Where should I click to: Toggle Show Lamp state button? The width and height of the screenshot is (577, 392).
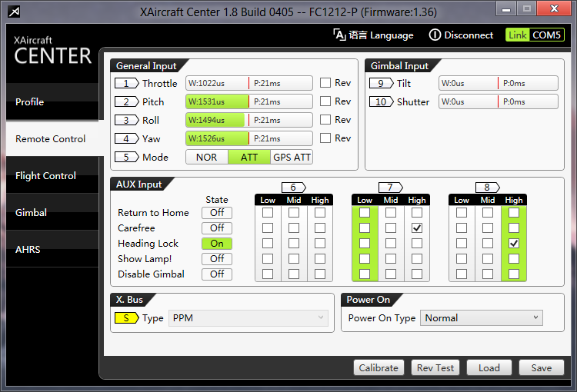(x=217, y=259)
